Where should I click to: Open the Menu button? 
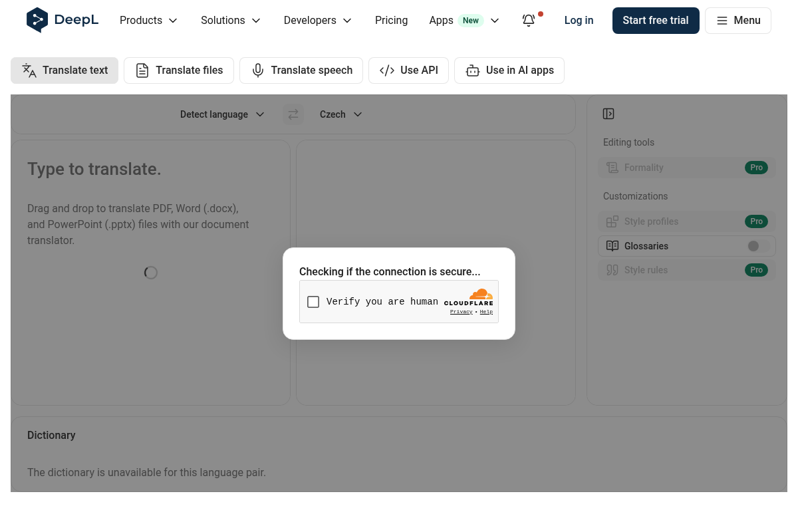pyautogui.click(x=738, y=21)
